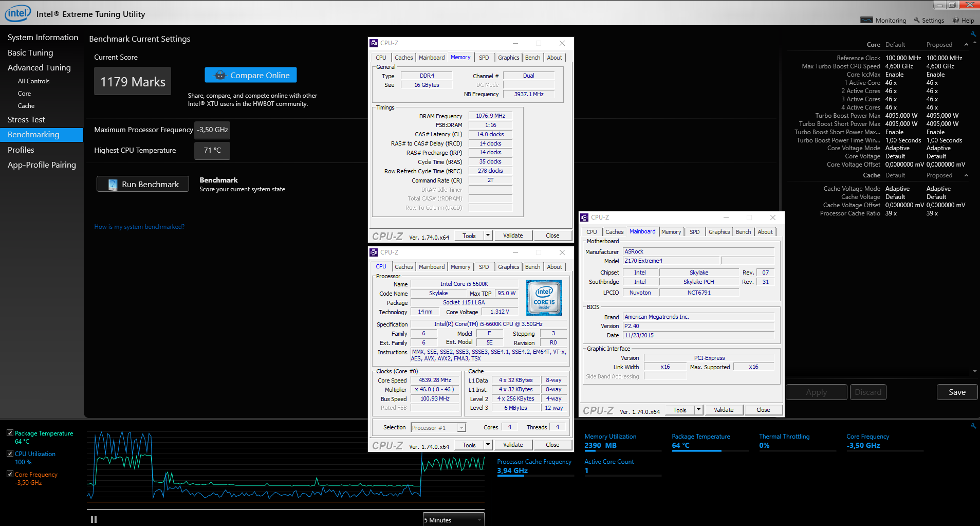Image resolution: width=980 pixels, height=526 pixels.
Task: Open 'How is my system benchmarked?' link
Action: (139, 227)
